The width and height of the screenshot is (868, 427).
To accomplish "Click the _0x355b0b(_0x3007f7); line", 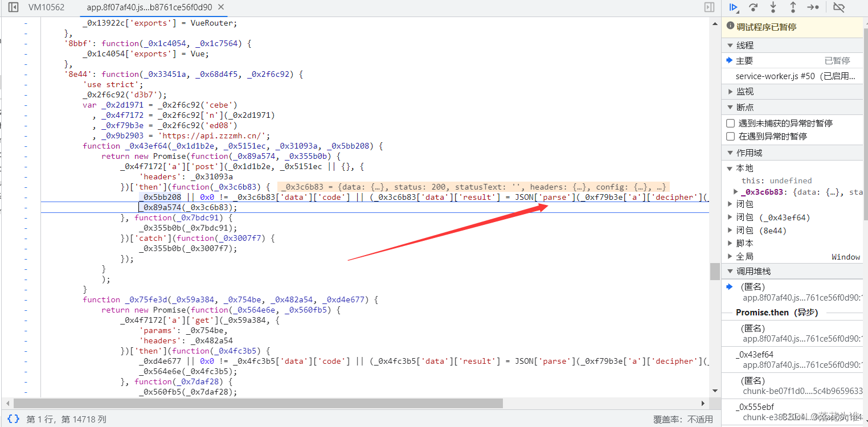I will click(187, 248).
